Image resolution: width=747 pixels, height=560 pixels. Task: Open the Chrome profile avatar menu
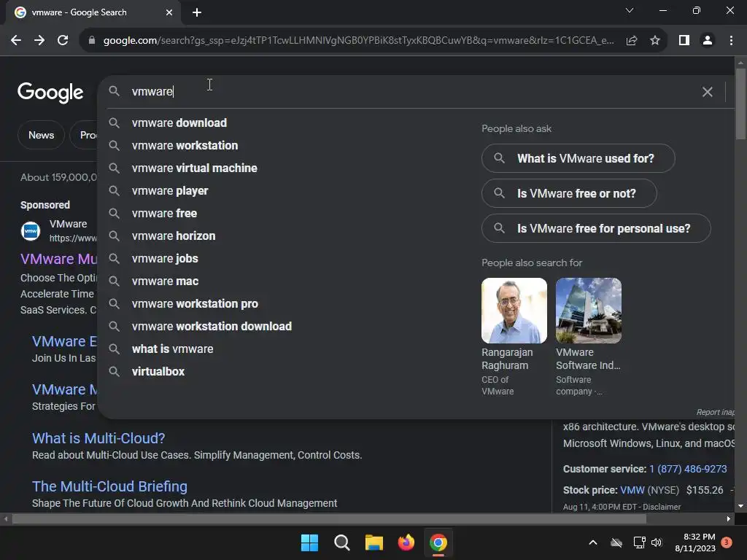pyautogui.click(x=708, y=41)
